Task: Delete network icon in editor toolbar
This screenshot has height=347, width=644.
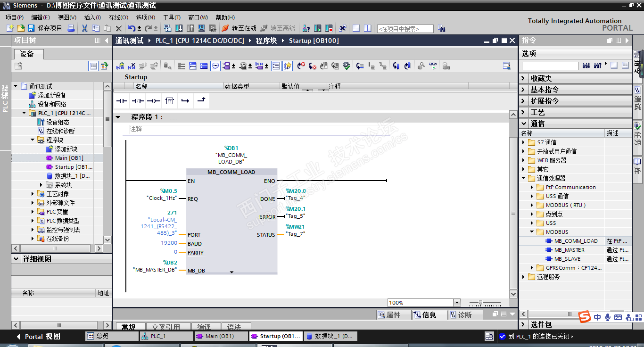Action: click(x=132, y=66)
